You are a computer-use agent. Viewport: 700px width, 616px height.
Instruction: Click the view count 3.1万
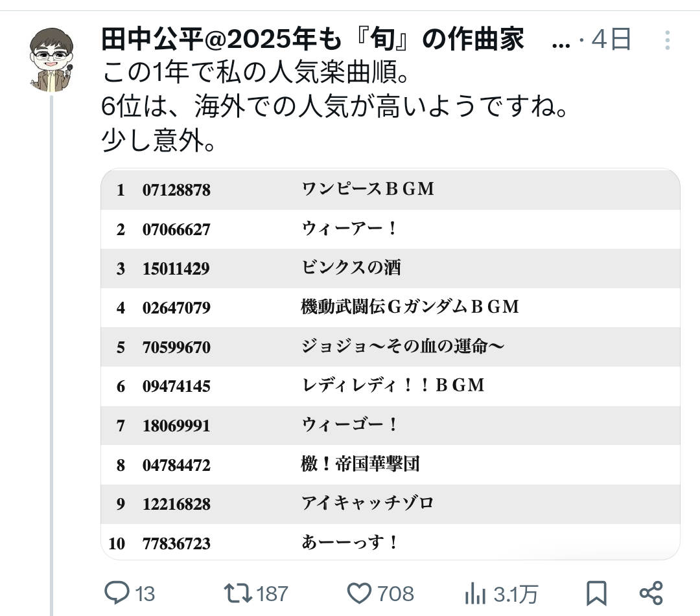516,594
